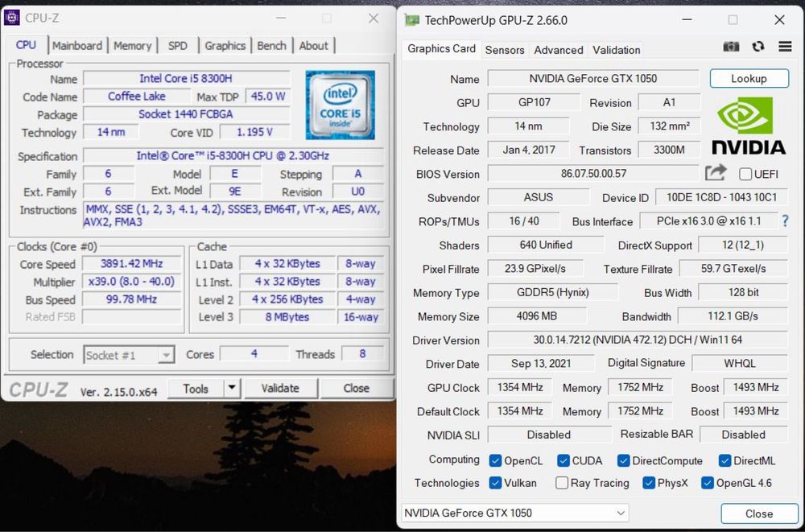Switch to the CPU tab in CPU-Z
This screenshot has height=532, width=805.
(x=26, y=45)
